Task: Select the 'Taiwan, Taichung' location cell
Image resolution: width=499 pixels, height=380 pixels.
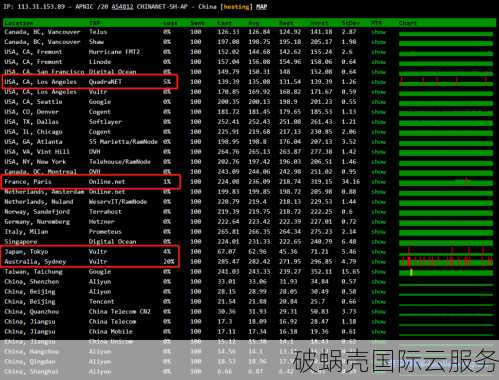Action: click(33, 272)
